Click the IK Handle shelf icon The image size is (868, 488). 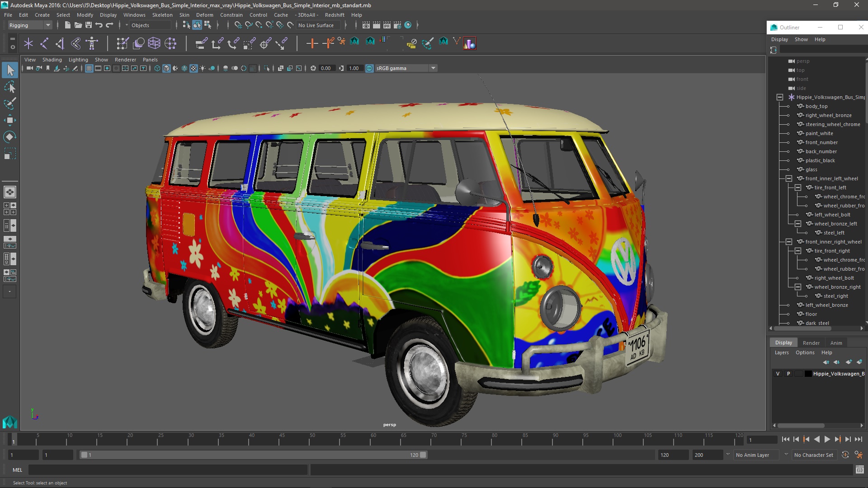point(60,43)
